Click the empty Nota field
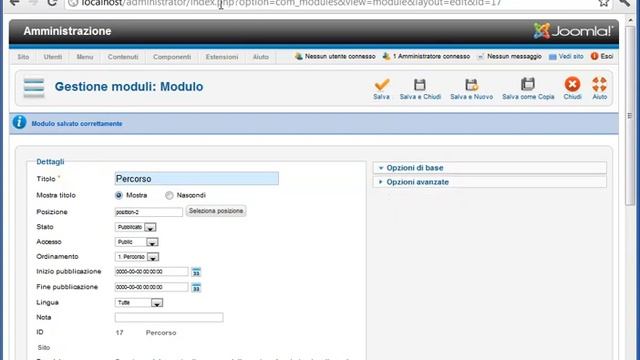This screenshot has width=640, height=360. (x=169, y=317)
